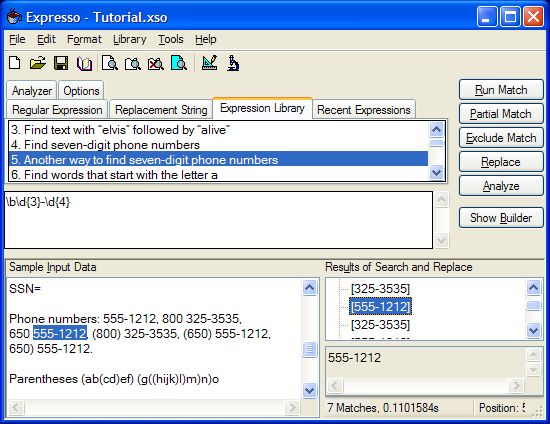Click the 555-1212 text in result detail box
This screenshot has height=424, width=550.
pos(355,358)
